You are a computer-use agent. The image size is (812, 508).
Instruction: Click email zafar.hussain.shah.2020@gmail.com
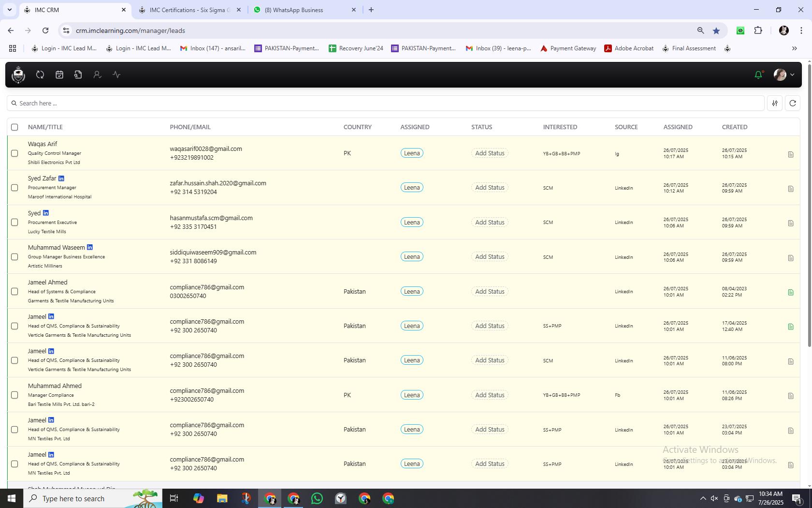(218, 183)
